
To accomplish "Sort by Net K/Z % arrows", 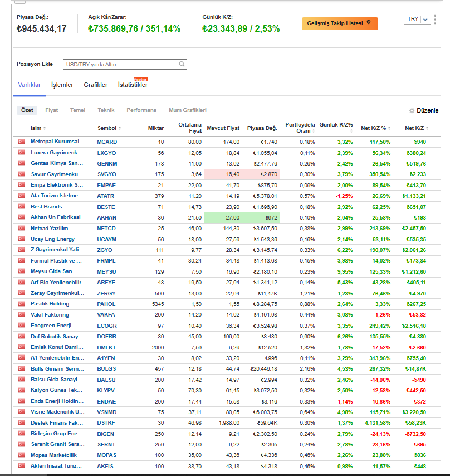I will tap(389, 128).
